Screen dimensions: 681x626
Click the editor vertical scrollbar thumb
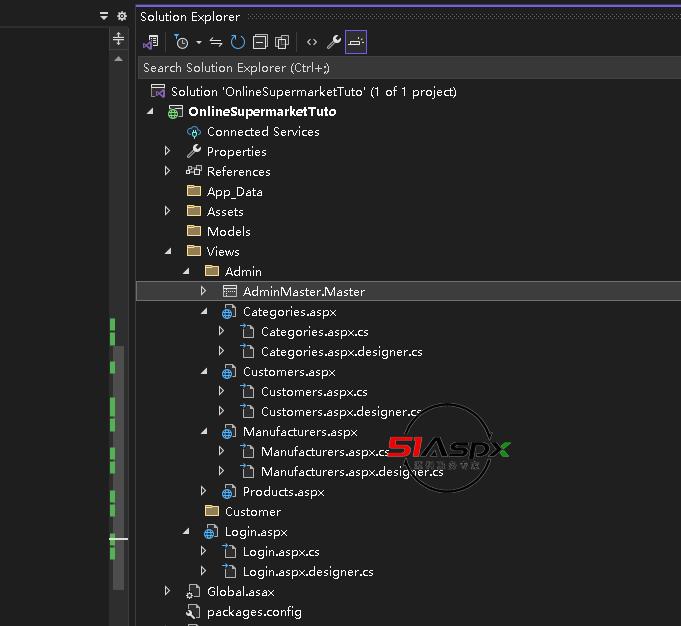click(118, 467)
